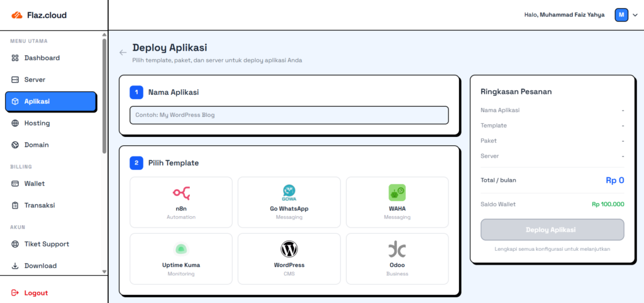Image resolution: width=644 pixels, height=303 pixels.
Task: Expand the user profile chevron dropdown
Action: click(635, 15)
